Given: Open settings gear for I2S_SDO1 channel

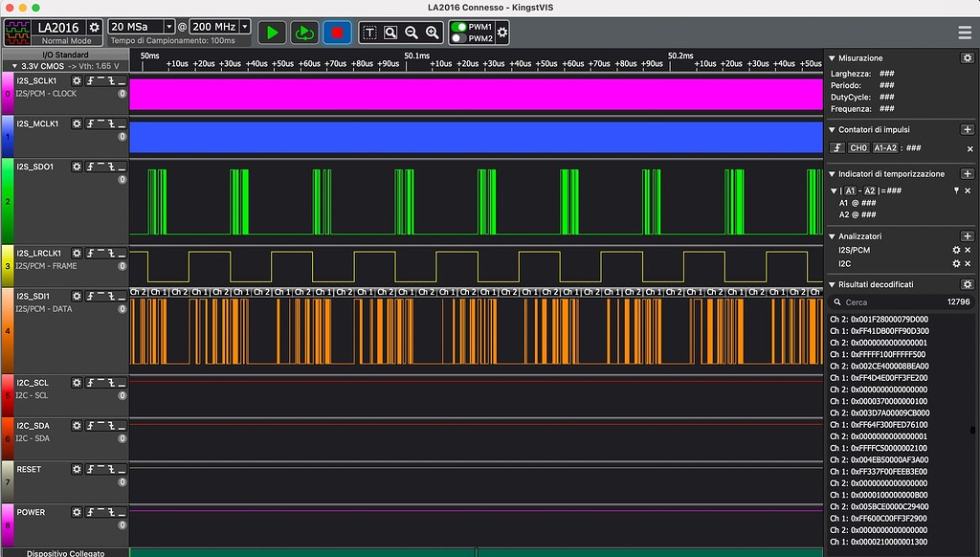Looking at the screenshot, I should coord(78,167).
